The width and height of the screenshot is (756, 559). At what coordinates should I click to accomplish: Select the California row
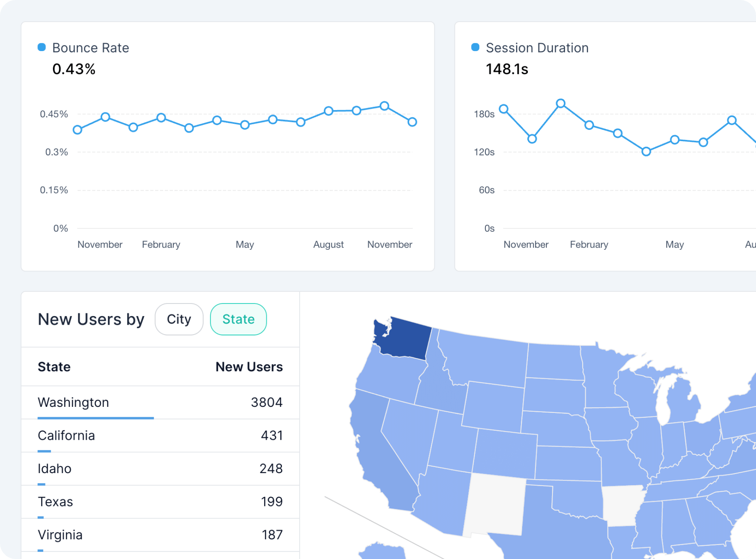pyautogui.click(x=160, y=436)
